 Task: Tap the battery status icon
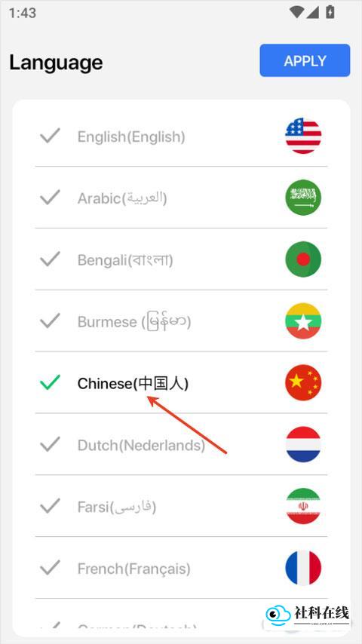(x=330, y=12)
